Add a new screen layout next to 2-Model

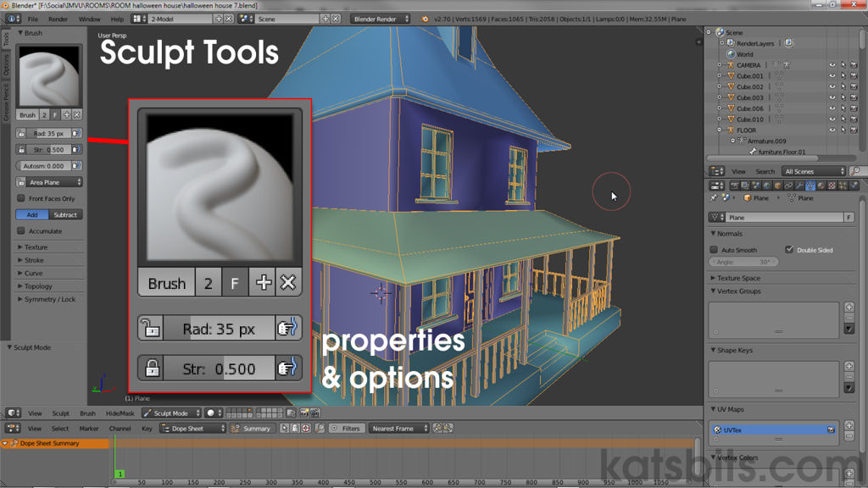219,19
